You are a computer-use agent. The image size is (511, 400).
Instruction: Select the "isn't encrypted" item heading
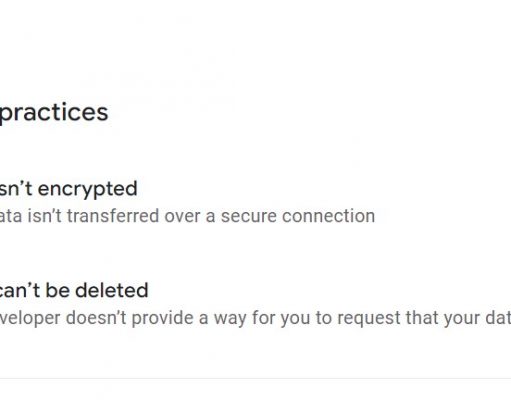68,189
